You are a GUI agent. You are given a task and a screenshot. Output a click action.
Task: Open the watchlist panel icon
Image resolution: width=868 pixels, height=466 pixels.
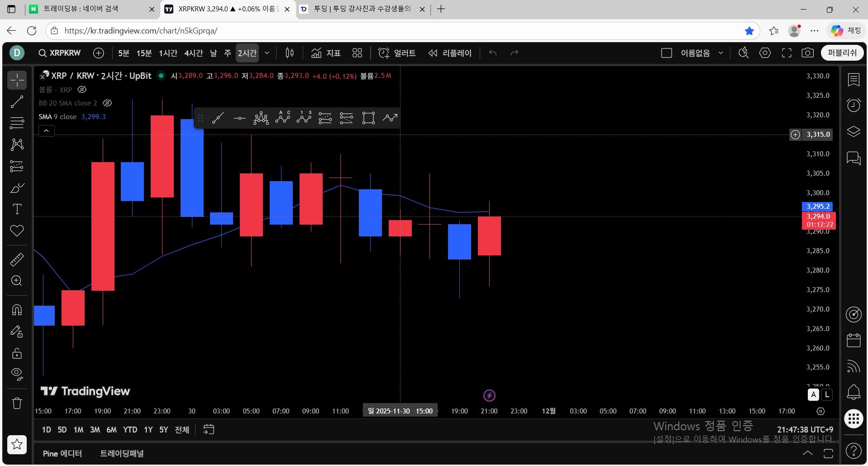(854, 80)
